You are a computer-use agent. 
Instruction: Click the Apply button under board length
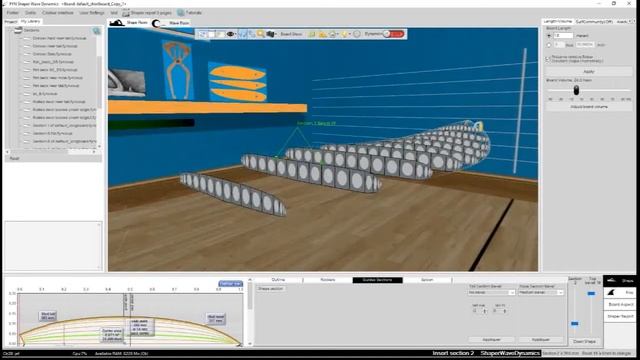(x=589, y=72)
